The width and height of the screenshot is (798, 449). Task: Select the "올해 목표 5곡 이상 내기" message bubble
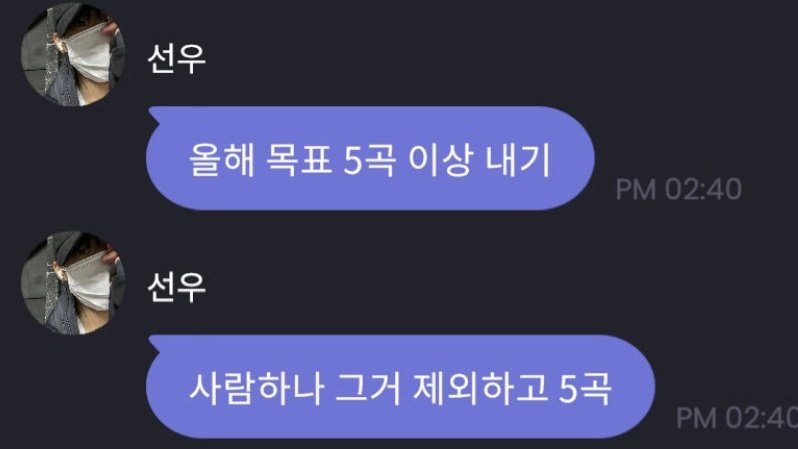coord(370,158)
